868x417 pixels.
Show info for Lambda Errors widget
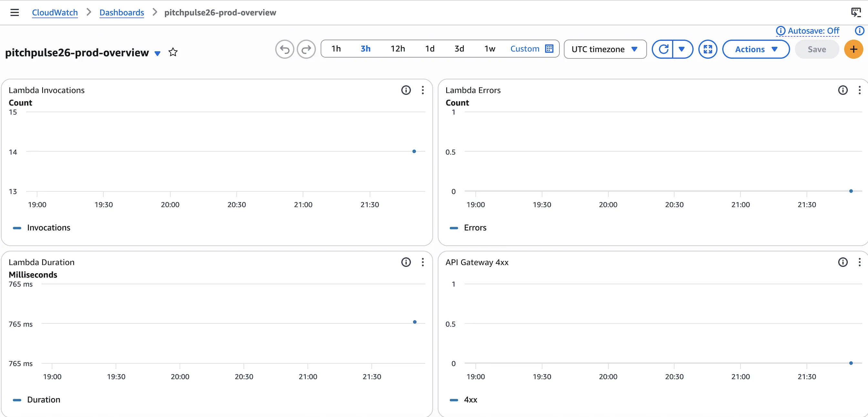pos(843,90)
